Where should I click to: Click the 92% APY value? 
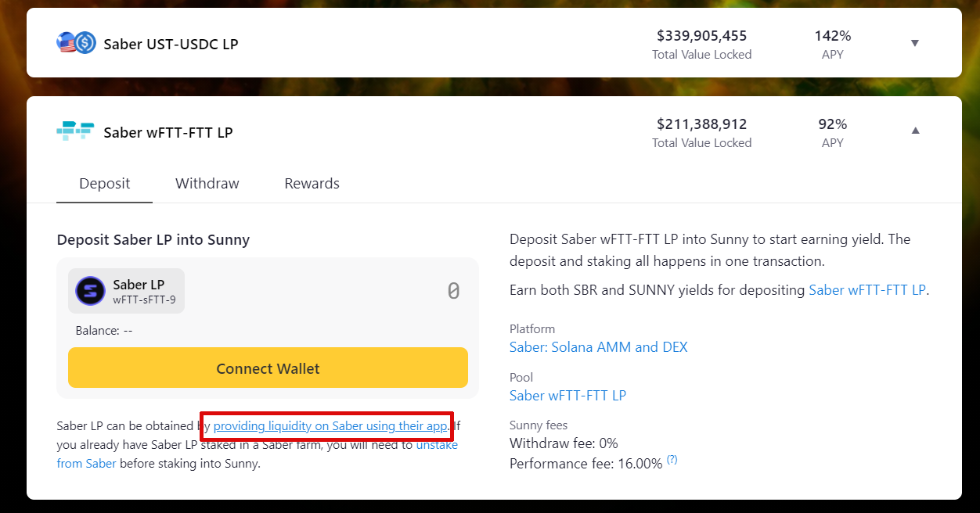833,124
